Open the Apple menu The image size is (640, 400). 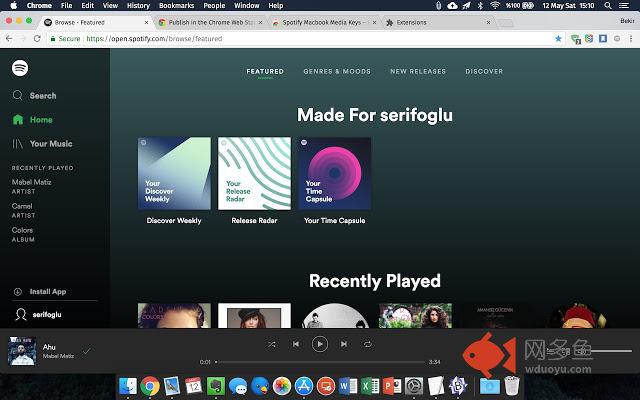(x=13, y=6)
